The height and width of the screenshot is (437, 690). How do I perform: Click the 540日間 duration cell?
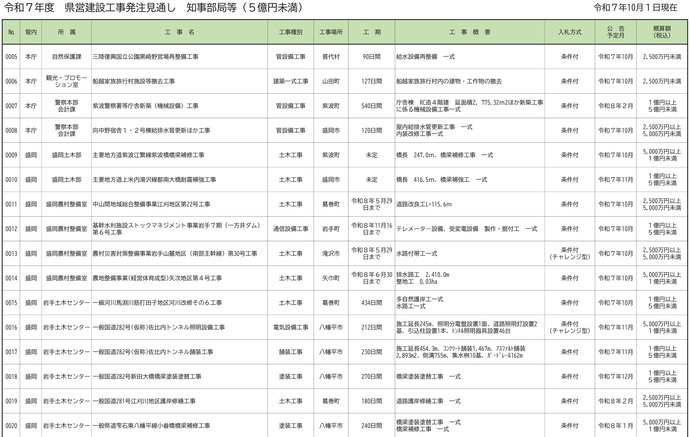coord(372,106)
